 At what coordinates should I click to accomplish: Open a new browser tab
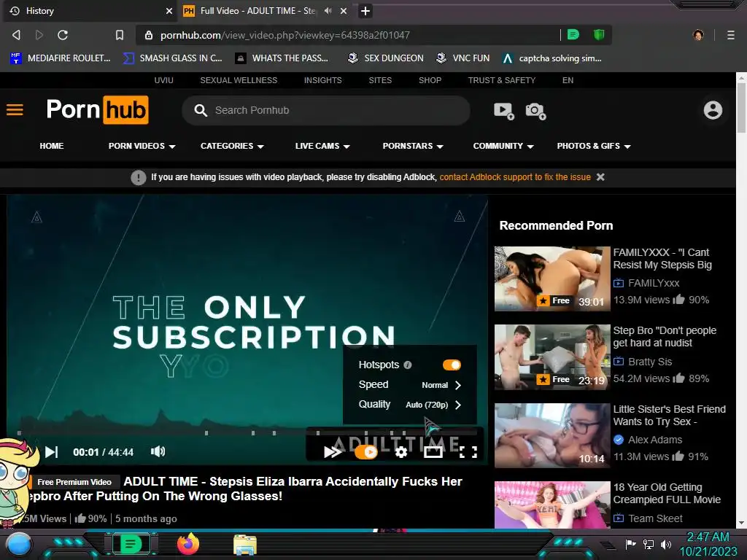pyautogui.click(x=365, y=11)
